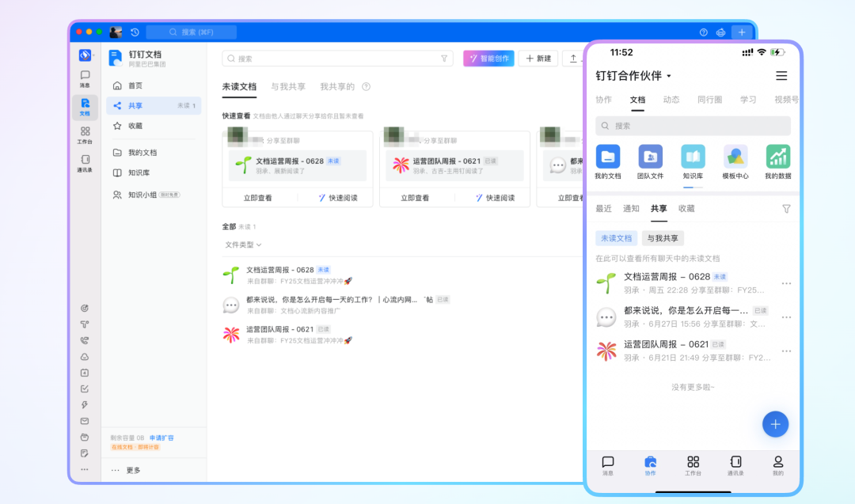Select the 最近 tab on the phone
Image resolution: width=855 pixels, height=504 pixels.
(603, 209)
